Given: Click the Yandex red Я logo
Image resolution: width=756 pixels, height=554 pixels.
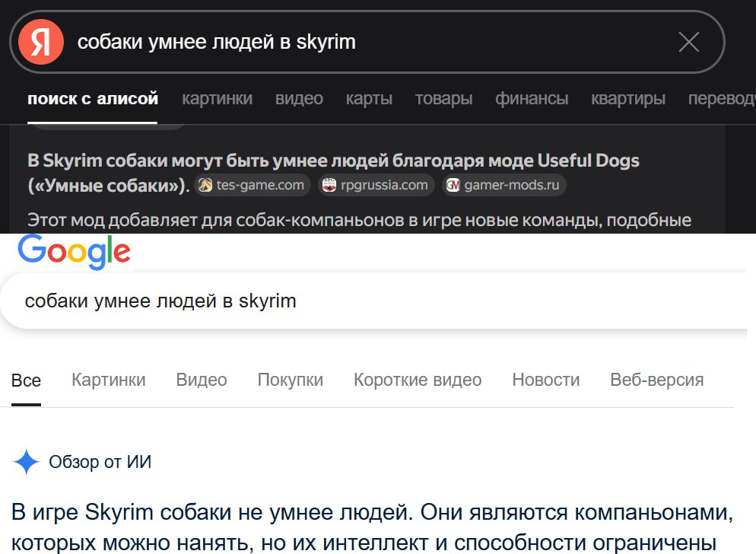Looking at the screenshot, I should pos(41,42).
